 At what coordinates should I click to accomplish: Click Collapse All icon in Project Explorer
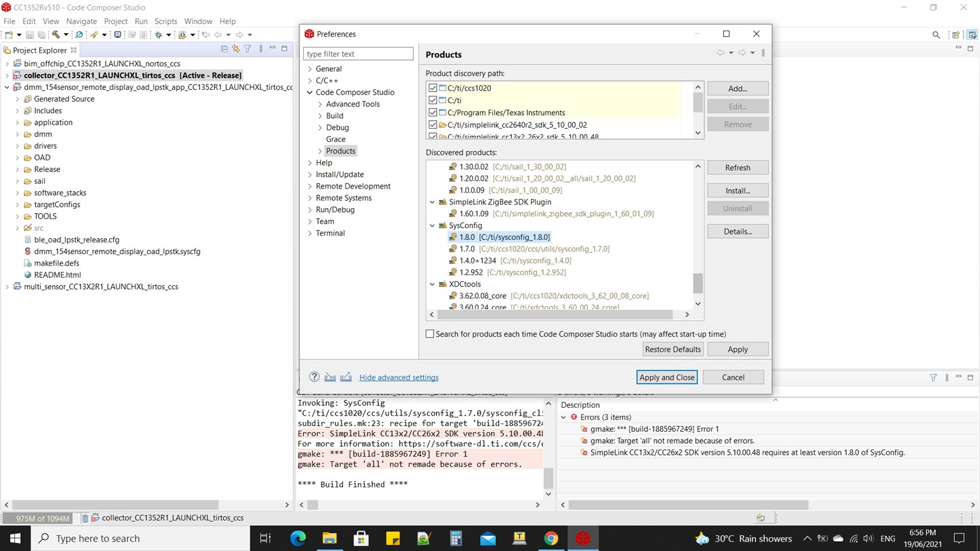(224, 49)
